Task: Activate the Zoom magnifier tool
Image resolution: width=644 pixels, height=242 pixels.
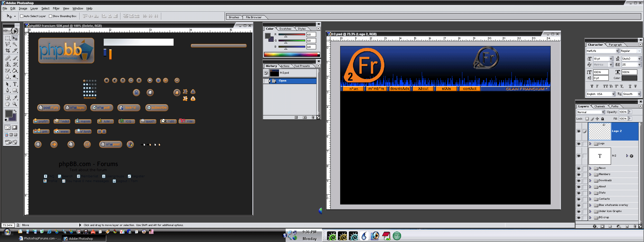Action: pyautogui.click(x=15, y=104)
